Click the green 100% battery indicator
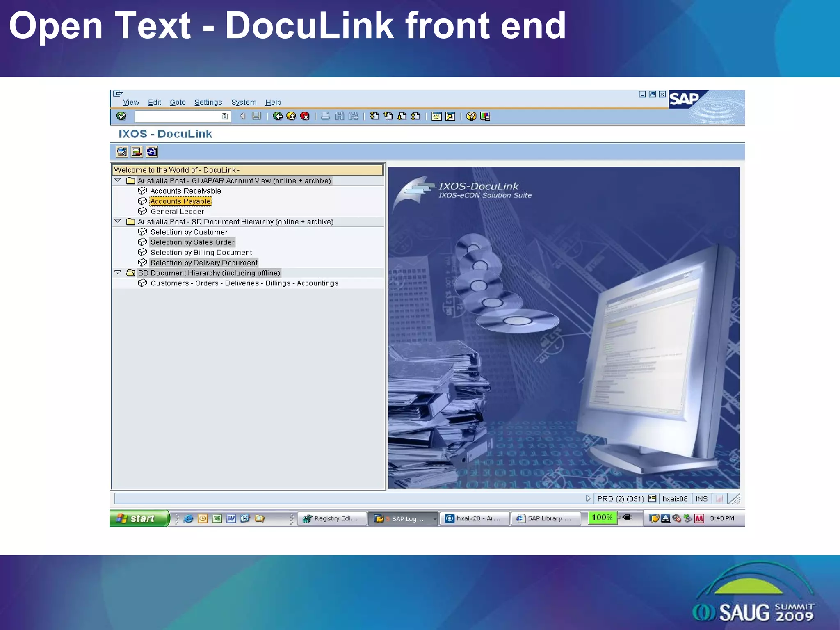 pos(603,518)
